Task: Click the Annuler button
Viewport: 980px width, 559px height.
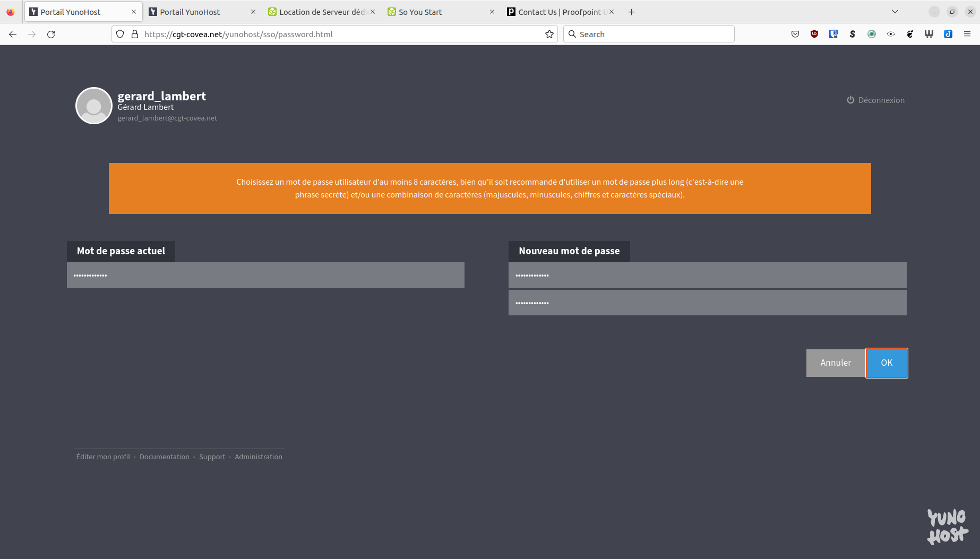Action: (835, 363)
